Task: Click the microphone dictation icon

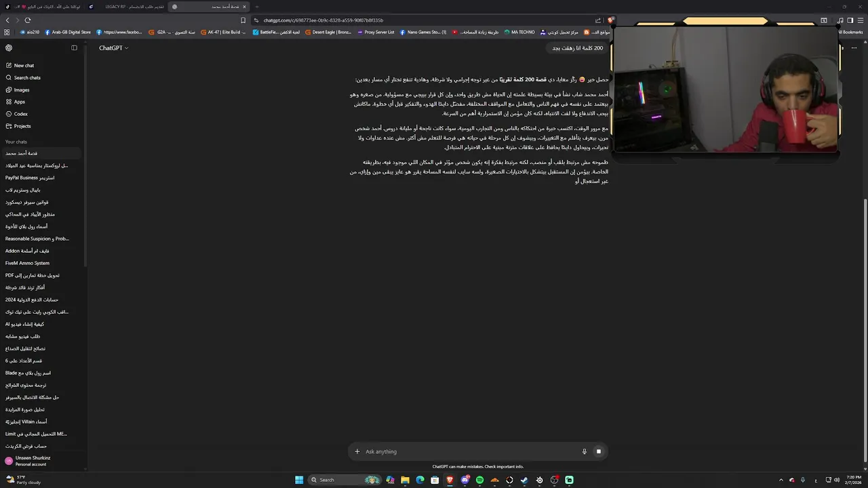Action: click(584, 451)
